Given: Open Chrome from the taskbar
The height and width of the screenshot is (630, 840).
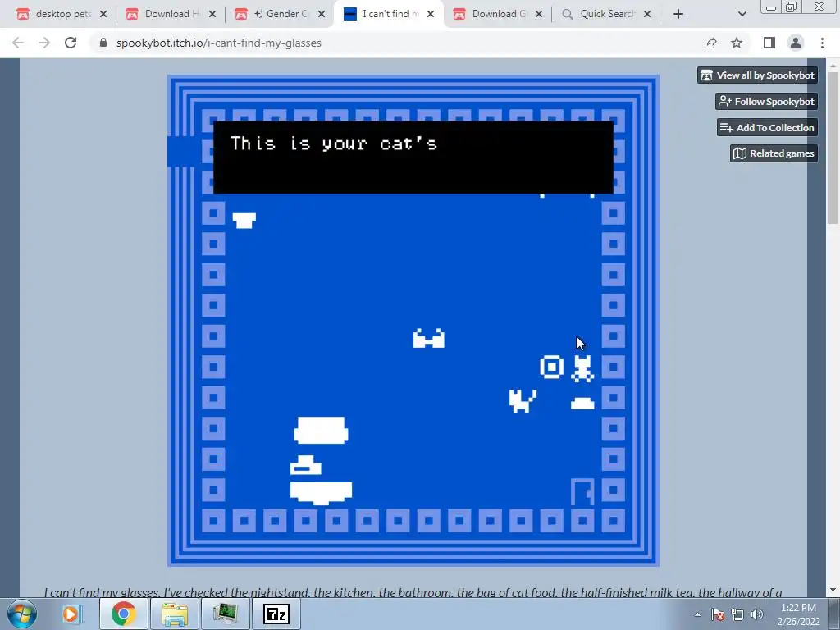Looking at the screenshot, I should [x=124, y=614].
